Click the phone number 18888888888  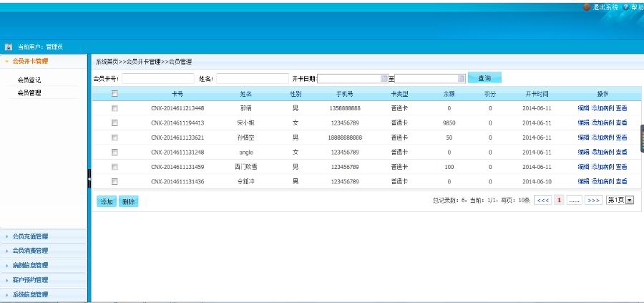pyautogui.click(x=345, y=138)
